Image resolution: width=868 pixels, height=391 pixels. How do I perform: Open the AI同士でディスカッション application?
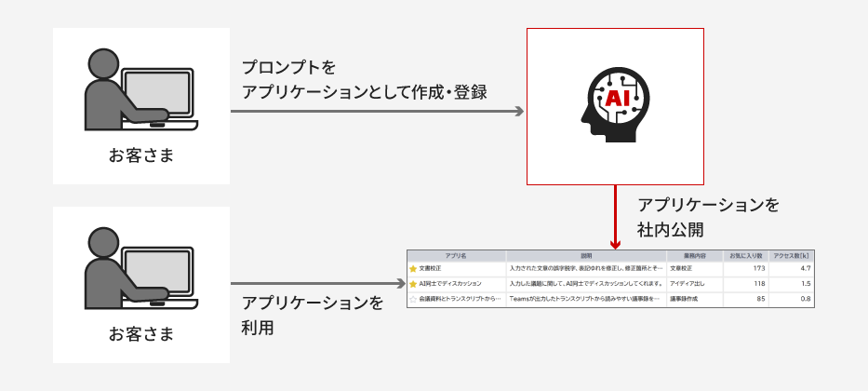point(450,283)
